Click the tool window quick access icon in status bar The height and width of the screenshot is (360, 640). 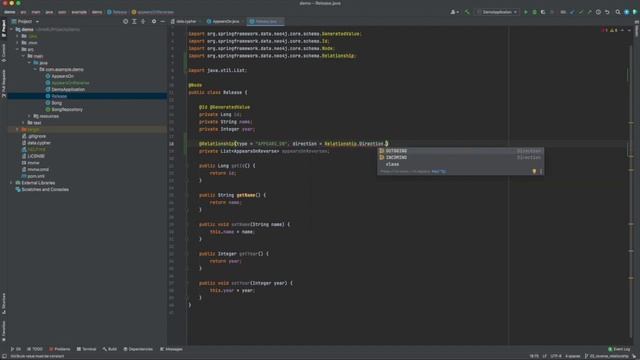4,356
